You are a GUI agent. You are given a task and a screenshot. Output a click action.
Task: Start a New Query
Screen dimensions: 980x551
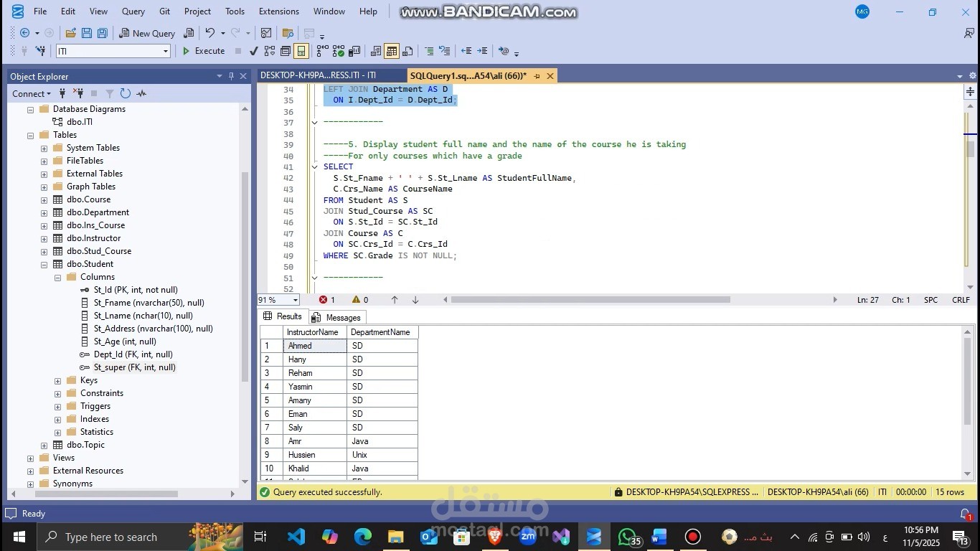click(x=148, y=33)
